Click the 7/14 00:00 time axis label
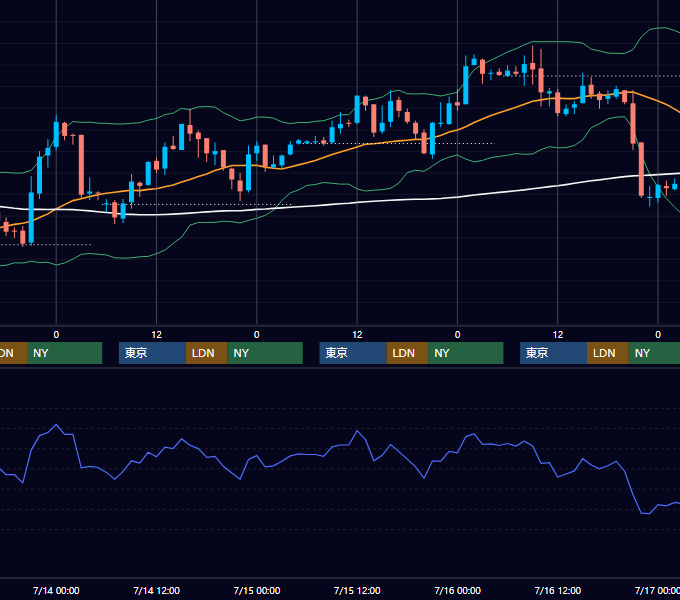Image resolution: width=680 pixels, height=600 pixels. [56, 590]
